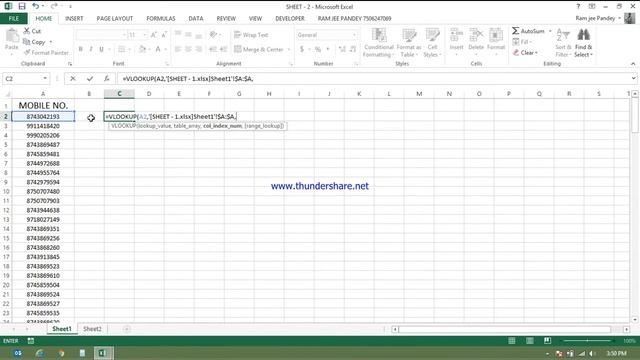Screen dimensions: 640x360
Task: Click the Format cells icon
Action: 496,35
